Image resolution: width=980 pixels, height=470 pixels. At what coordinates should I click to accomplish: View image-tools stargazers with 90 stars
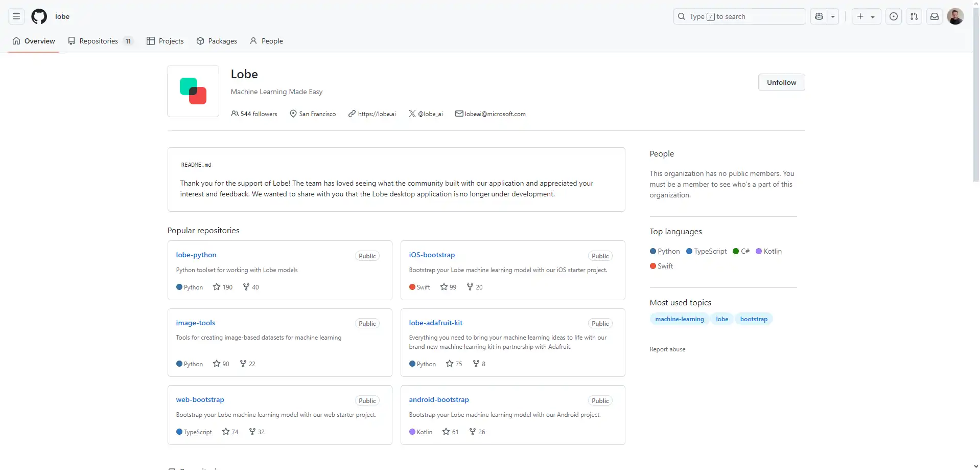click(x=221, y=364)
